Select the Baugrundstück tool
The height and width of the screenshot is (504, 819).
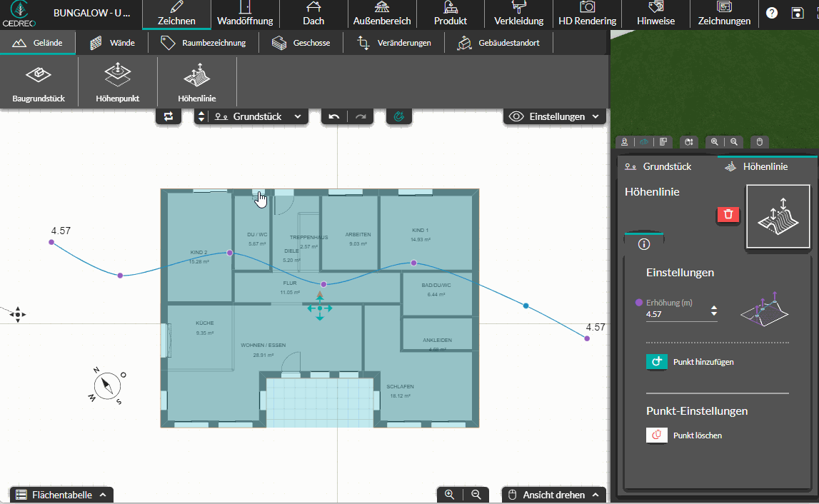tap(39, 82)
